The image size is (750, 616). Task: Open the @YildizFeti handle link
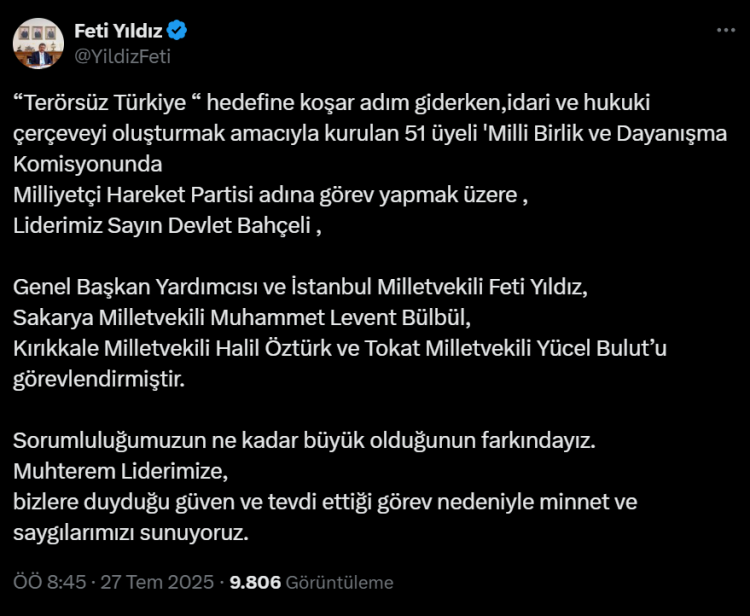click(x=123, y=56)
